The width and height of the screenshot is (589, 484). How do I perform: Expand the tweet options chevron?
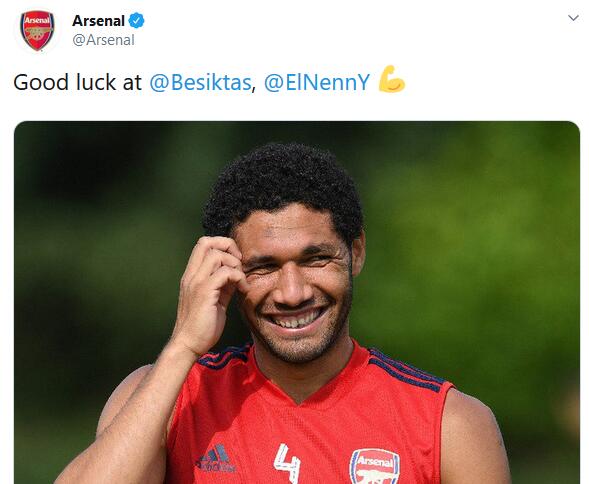[573, 18]
